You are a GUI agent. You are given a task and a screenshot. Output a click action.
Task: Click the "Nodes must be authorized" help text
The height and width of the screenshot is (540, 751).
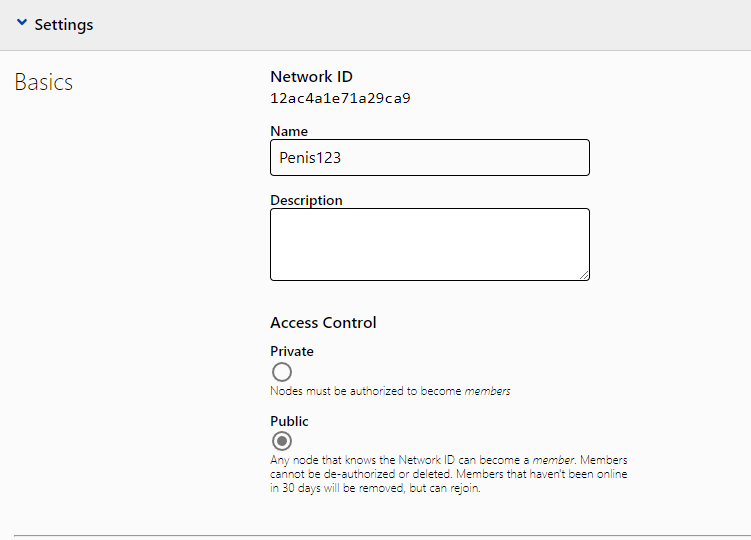[366, 391]
